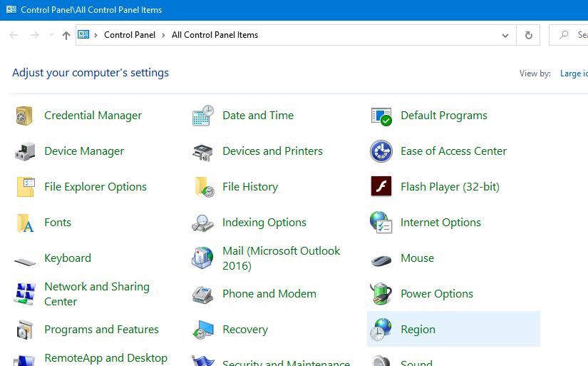Click the Refresh button
This screenshot has height=366, width=588.
coord(528,35)
